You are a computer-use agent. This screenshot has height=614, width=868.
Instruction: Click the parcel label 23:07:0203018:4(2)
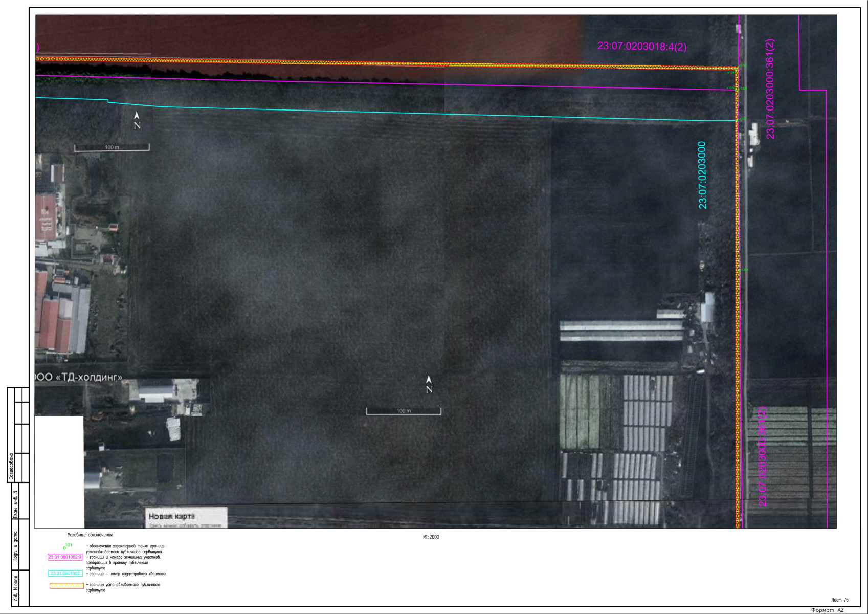[642, 47]
